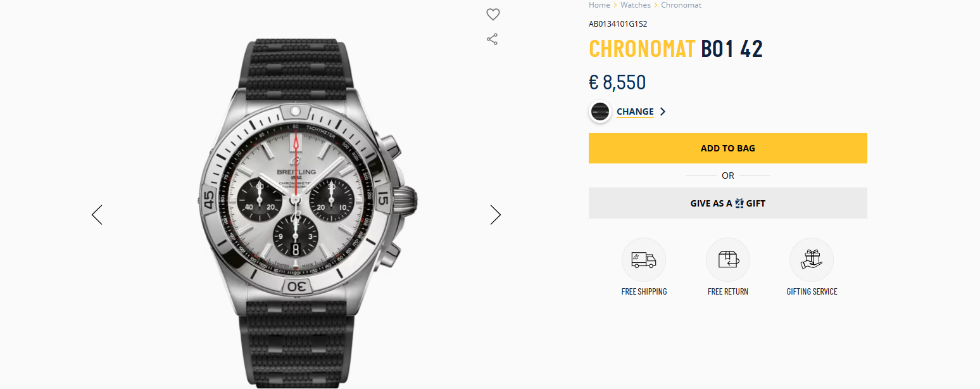The image size is (980, 389).
Task: Click the Chronomat B01 42 product title
Action: point(675,49)
